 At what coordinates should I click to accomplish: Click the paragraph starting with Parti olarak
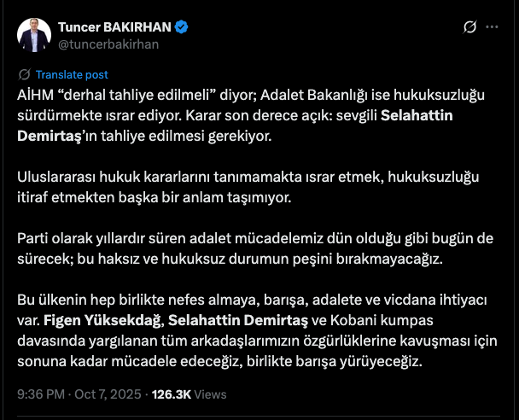(x=248, y=248)
